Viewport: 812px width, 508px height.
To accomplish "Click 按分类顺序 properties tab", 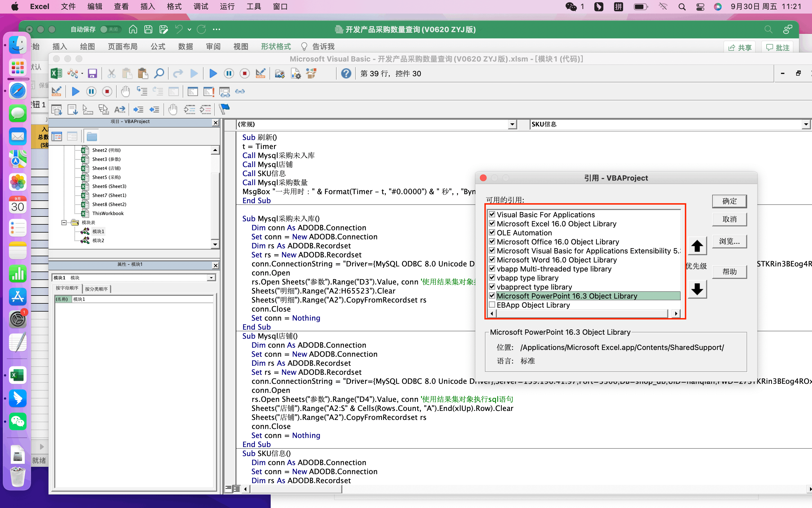I will click(96, 289).
